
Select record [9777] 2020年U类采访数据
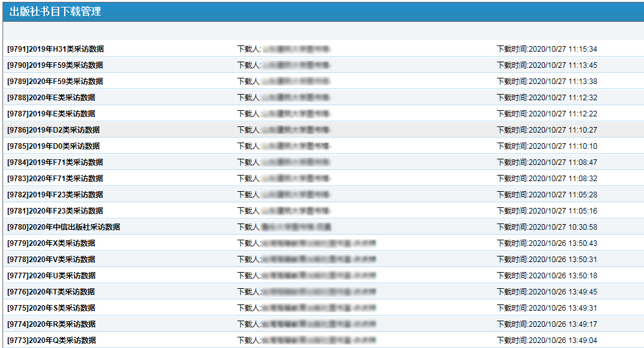(x=51, y=276)
